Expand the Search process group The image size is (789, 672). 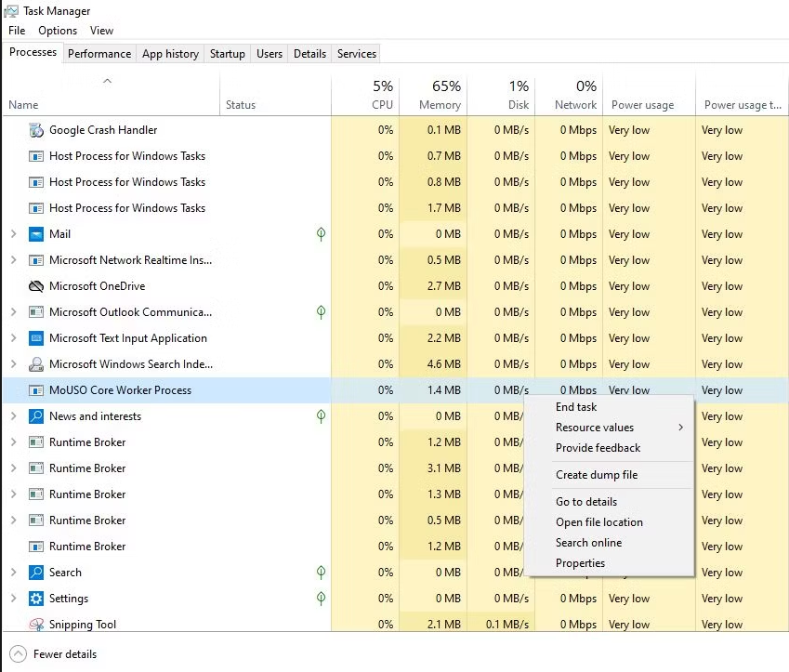(x=14, y=573)
